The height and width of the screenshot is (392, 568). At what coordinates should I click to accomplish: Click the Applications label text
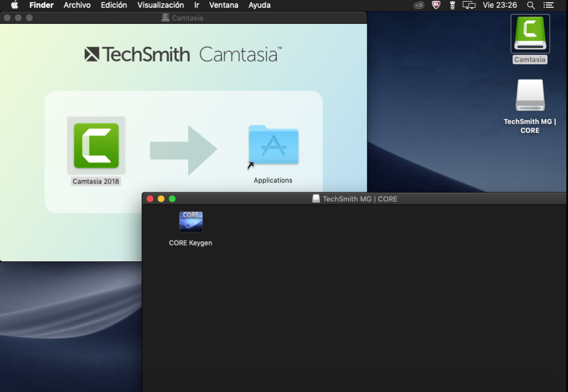273,180
